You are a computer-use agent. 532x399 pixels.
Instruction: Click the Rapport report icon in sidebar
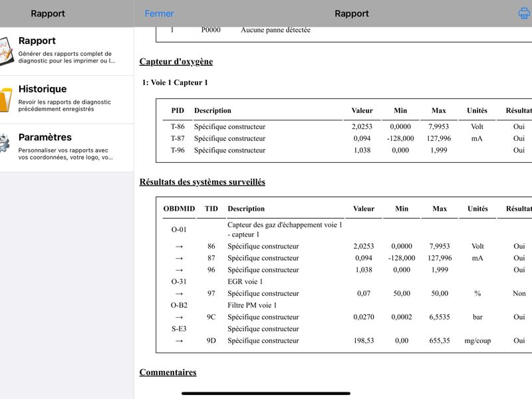click(x=6, y=51)
